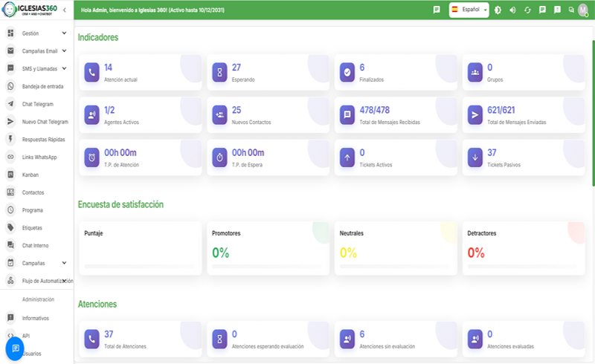Toggle dark mode brightness icon

point(498,10)
